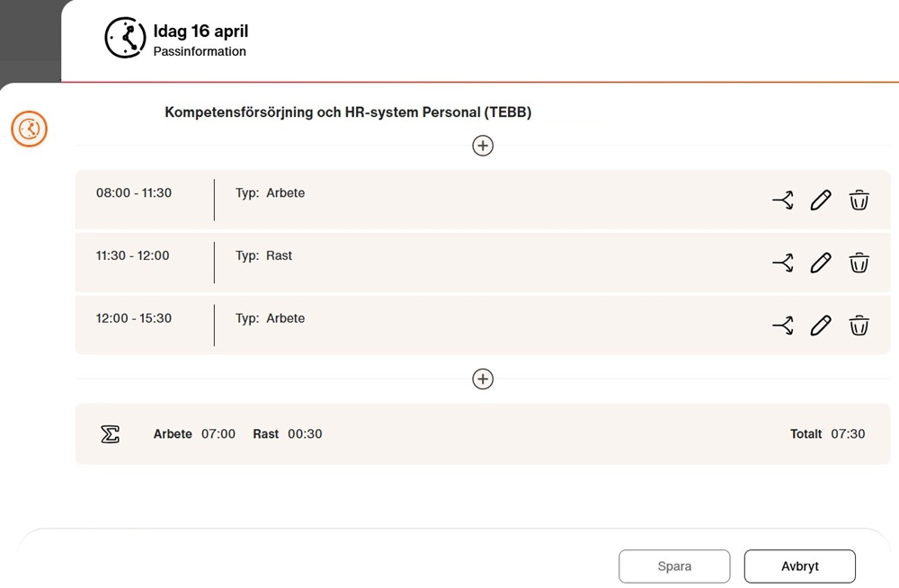This screenshot has height=588, width=899.
Task: Open the orange clock sidebar icon
Action: tap(30, 129)
